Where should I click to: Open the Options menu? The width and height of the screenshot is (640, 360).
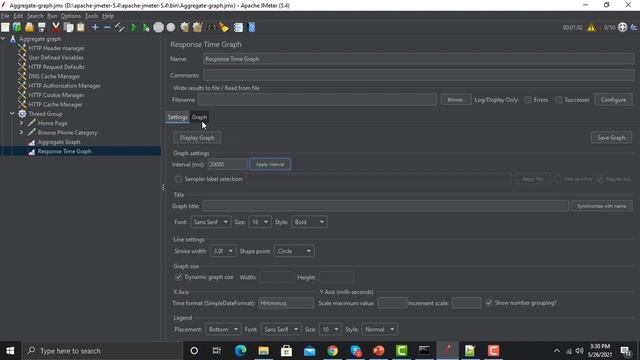(x=71, y=16)
